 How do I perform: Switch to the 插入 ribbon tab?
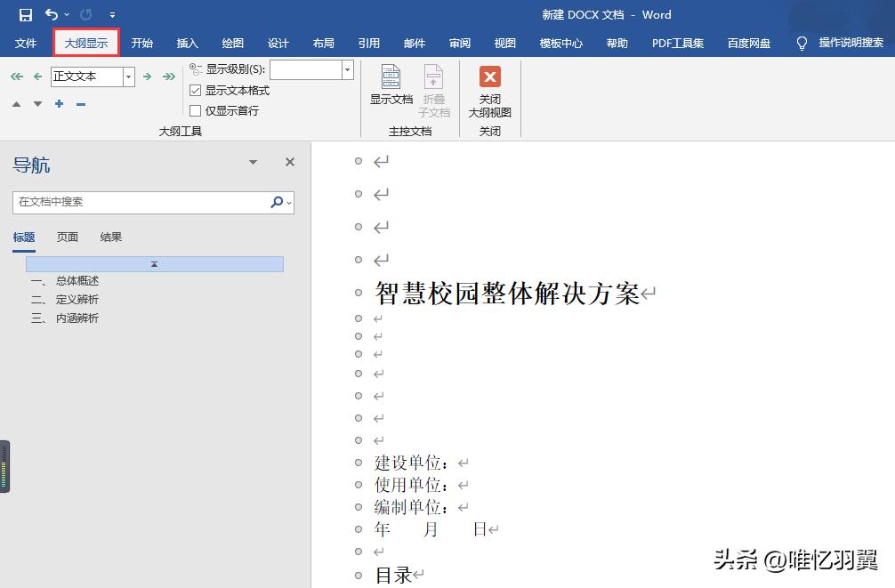click(x=187, y=42)
